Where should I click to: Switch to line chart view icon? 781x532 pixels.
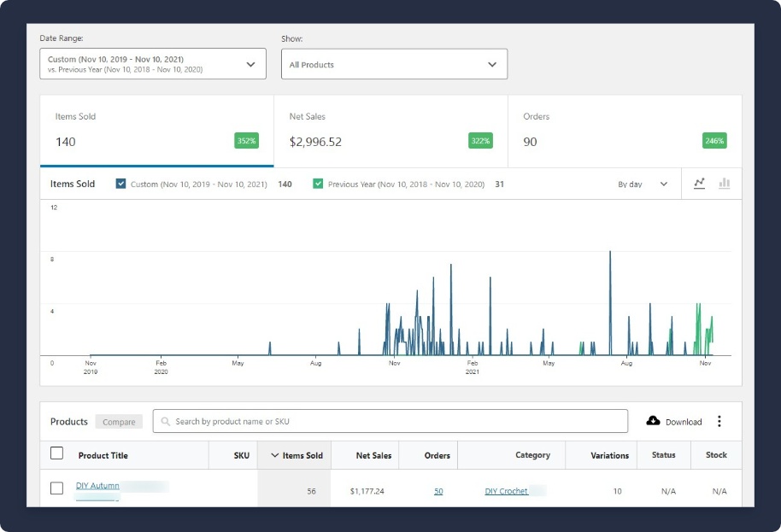[699, 184]
